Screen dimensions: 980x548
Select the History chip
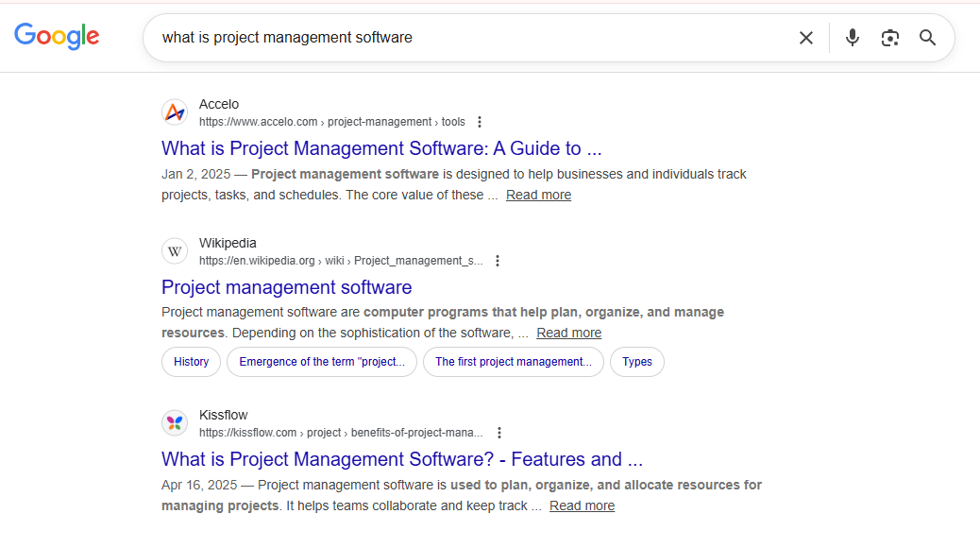pos(192,362)
